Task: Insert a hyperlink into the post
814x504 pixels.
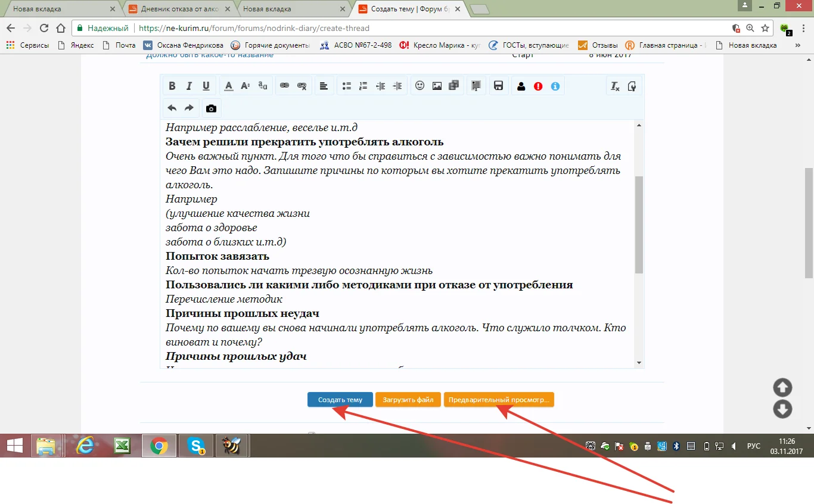Action: tap(285, 86)
